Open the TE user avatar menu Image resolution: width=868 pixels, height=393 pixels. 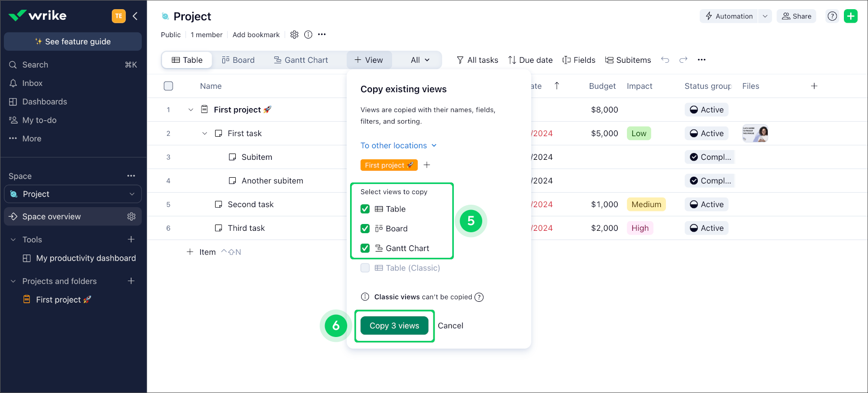tap(119, 16)
